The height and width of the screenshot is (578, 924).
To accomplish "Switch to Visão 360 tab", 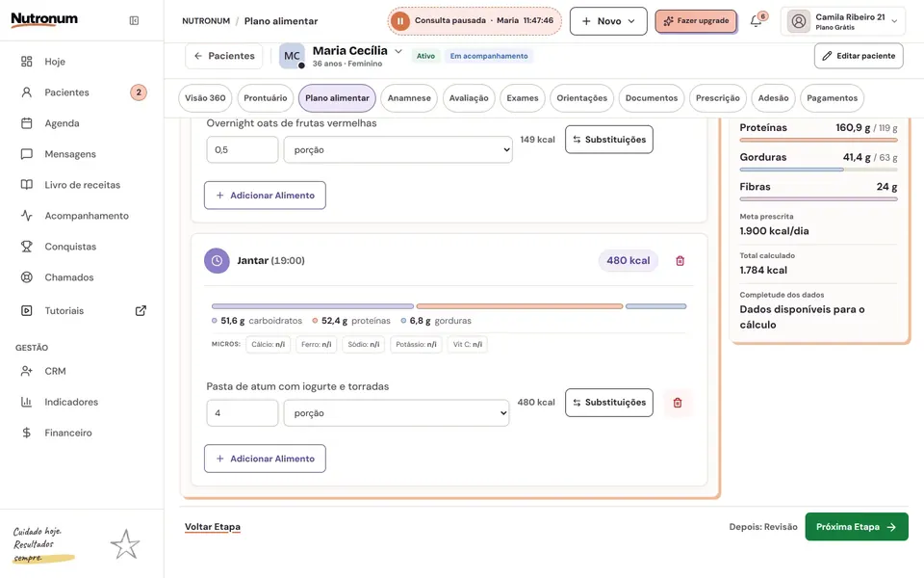I will 205,98.
